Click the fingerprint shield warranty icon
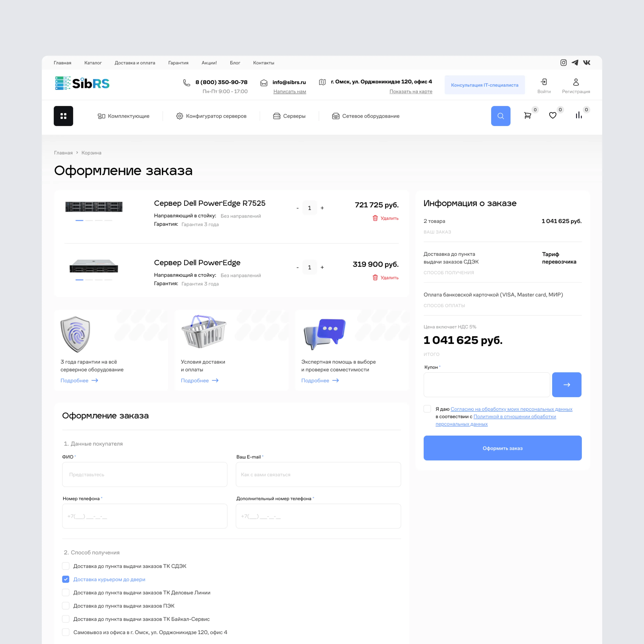This screenshot has height=644, width=644. 75,334
